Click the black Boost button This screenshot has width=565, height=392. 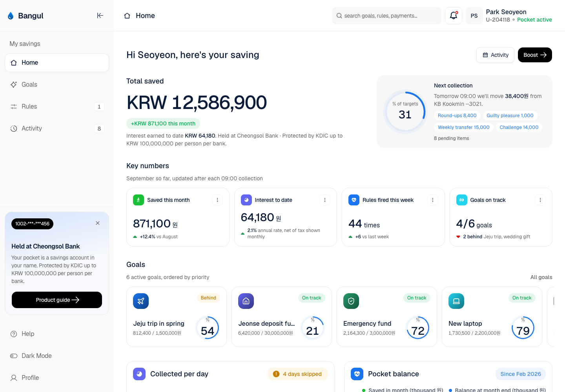point(535,55)
